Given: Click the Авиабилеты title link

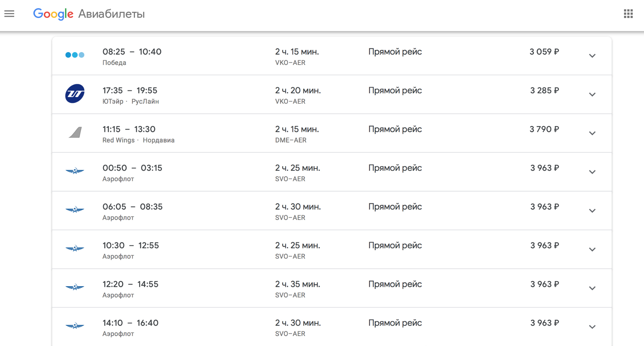Looking at the screenshot, I should (x=111, y=14).
